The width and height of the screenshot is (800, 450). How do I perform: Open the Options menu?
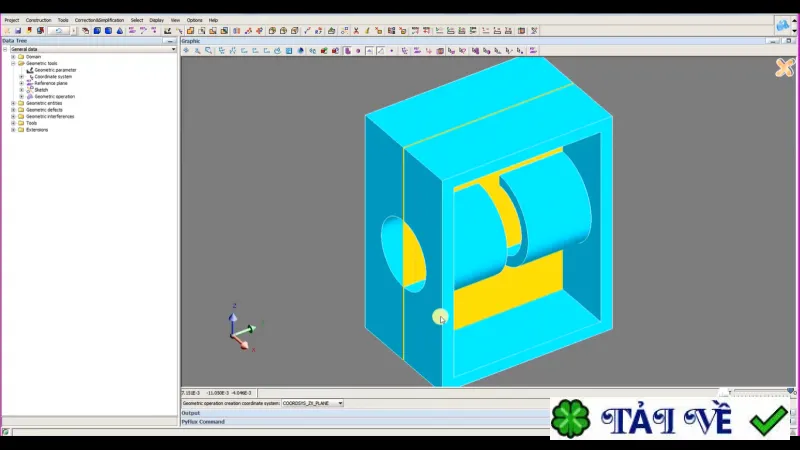tap(194, 20)
